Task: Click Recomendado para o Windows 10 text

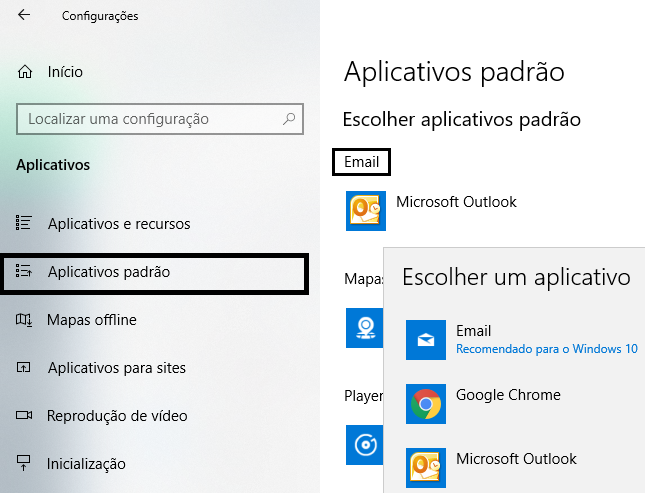Action: tap(547, 349)
